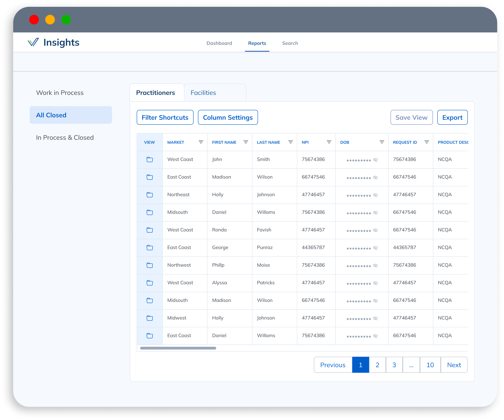
Task: Reveal DOB in the last Daniel Willams row
Action: click(375, 336)
